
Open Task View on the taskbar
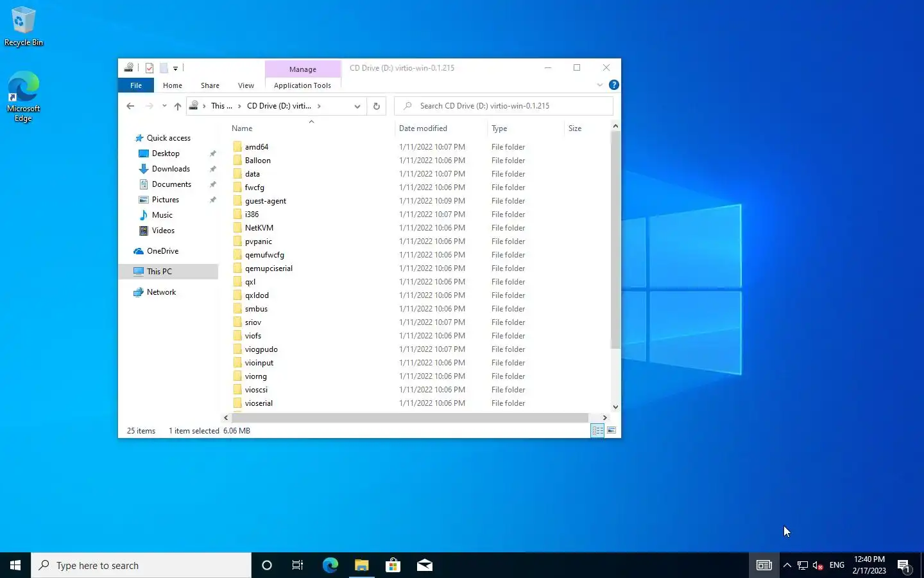298,565
